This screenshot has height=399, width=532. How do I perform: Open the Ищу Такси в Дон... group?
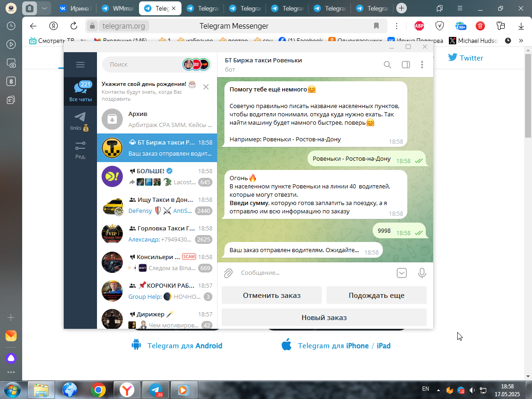[157, 205]
